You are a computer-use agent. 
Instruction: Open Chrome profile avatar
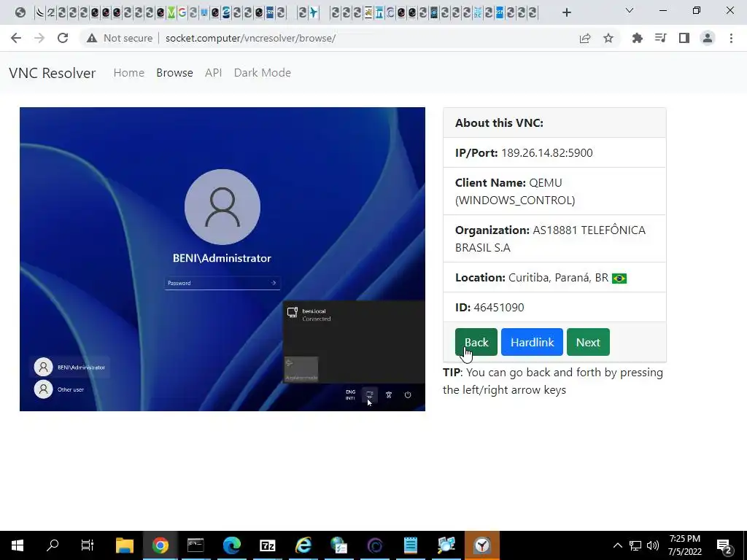(708, 38)
